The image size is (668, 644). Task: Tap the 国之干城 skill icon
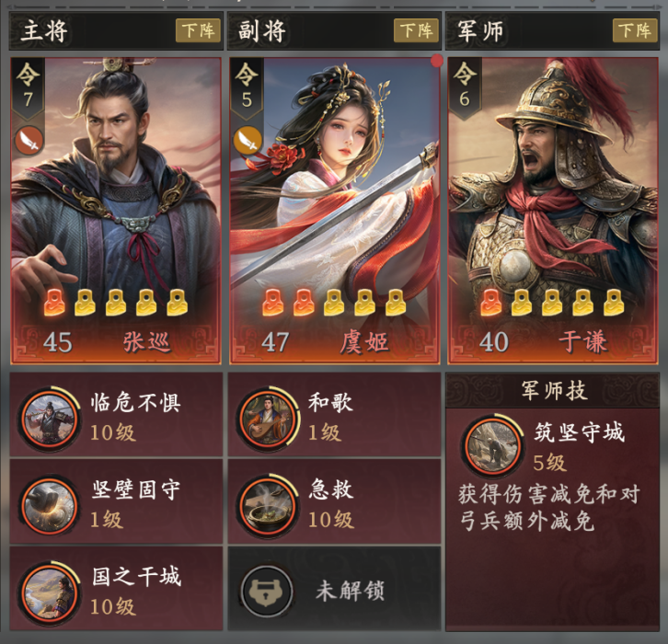50,592
